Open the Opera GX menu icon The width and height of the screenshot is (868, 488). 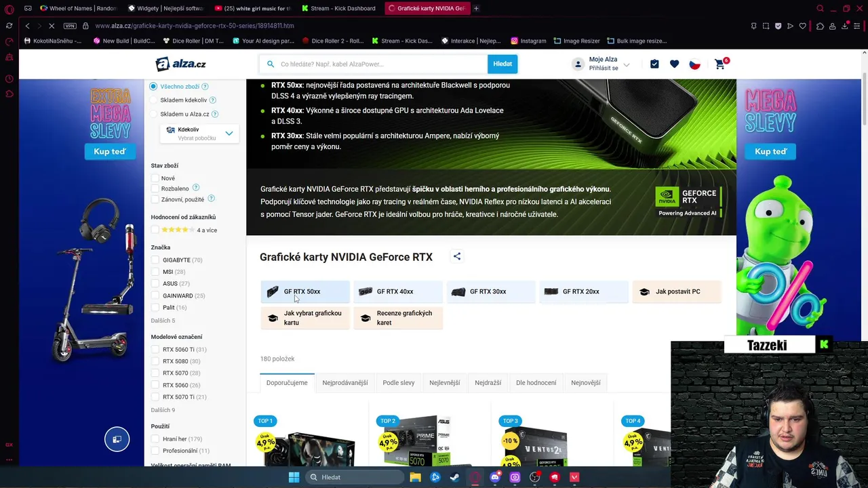pyautogui.click(x=9, y=9)
